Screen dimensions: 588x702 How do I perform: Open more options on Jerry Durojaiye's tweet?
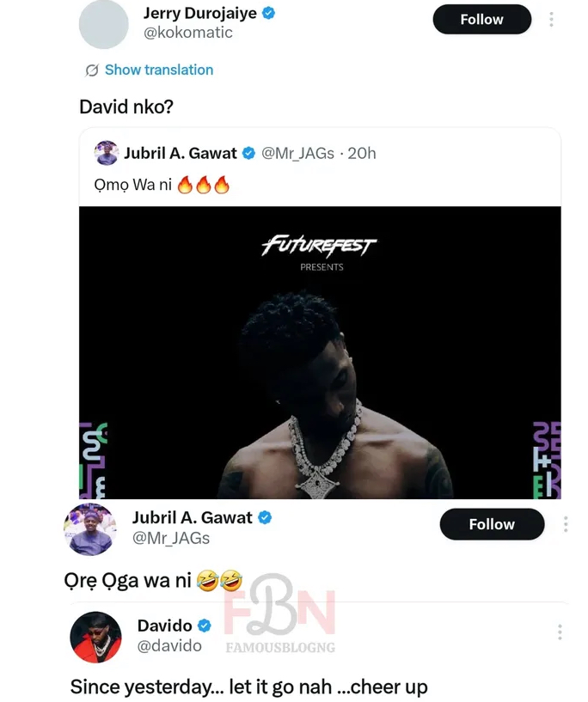click(x=551, y=20)
